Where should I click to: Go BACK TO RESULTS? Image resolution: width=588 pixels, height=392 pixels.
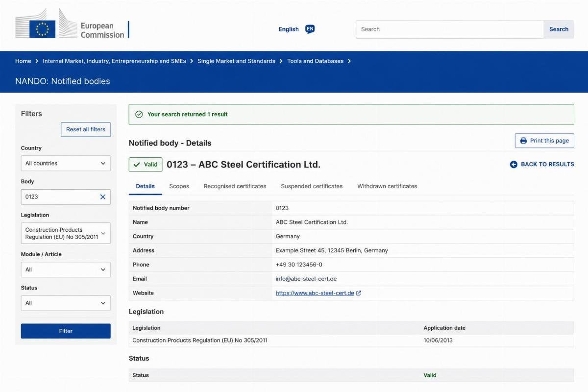(x=542, y=165)
